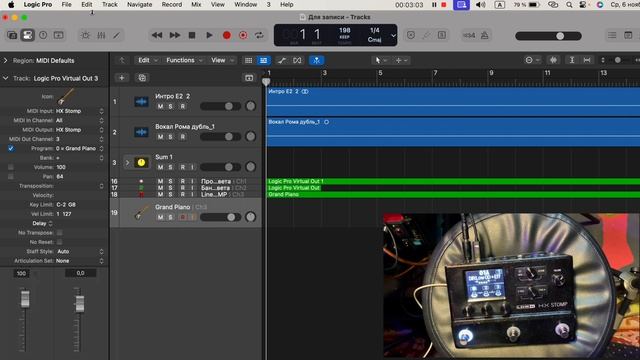Open the macOS sound volume icon
Viewport: 640px width, 360px height.
(x=481, y=5)
